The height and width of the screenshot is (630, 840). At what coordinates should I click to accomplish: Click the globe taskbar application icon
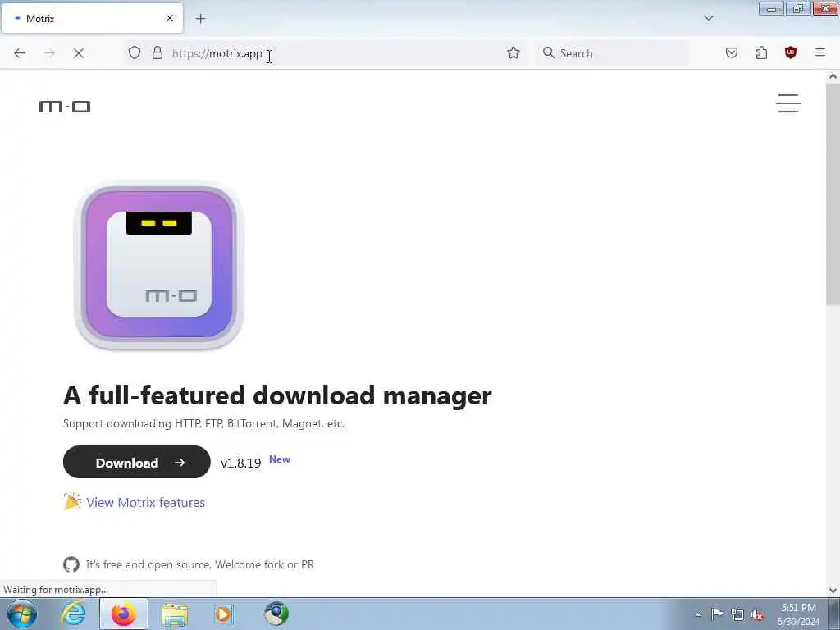click(x=276, y=614)
